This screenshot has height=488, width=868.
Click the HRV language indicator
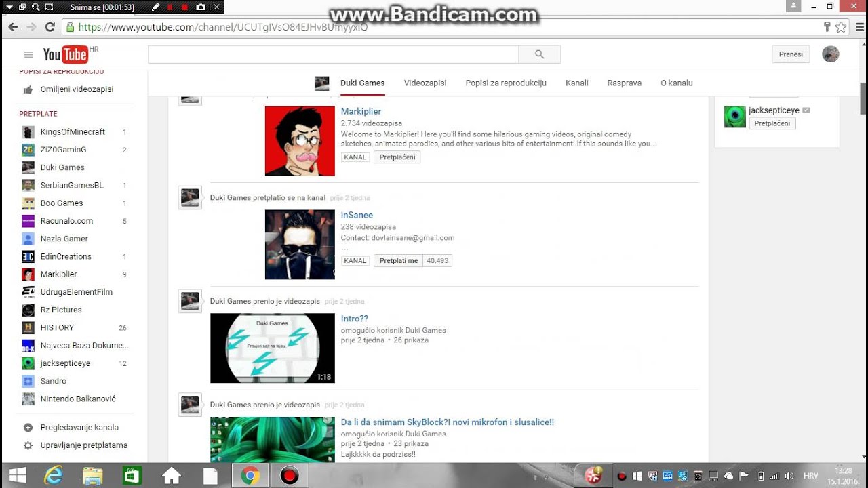810,476
